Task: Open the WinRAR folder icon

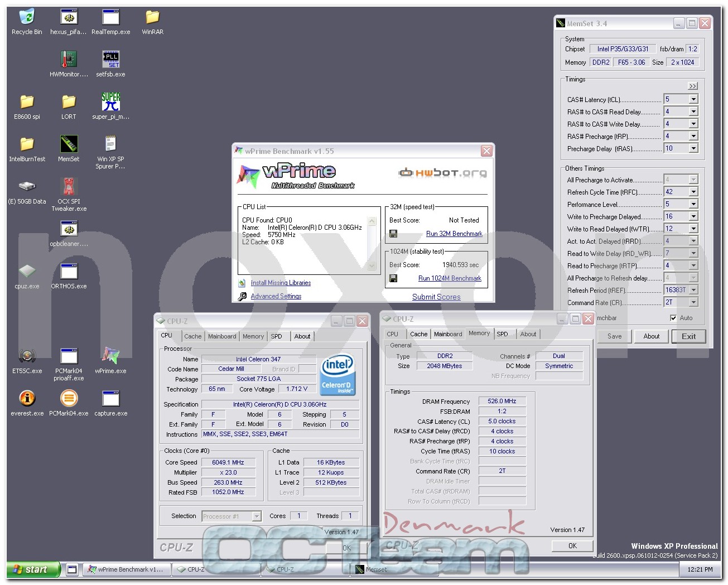Action: [x=152, y=22]
